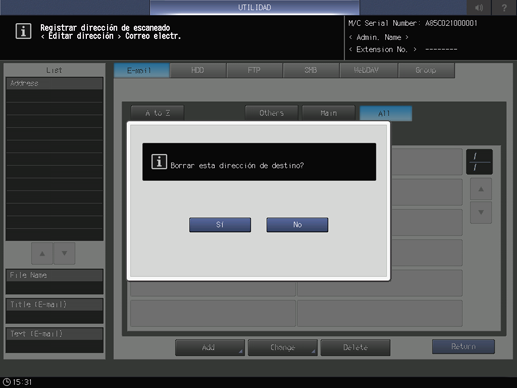
Task: Confirm deletion with the Sí button
Action: click(x=220, y=225)
